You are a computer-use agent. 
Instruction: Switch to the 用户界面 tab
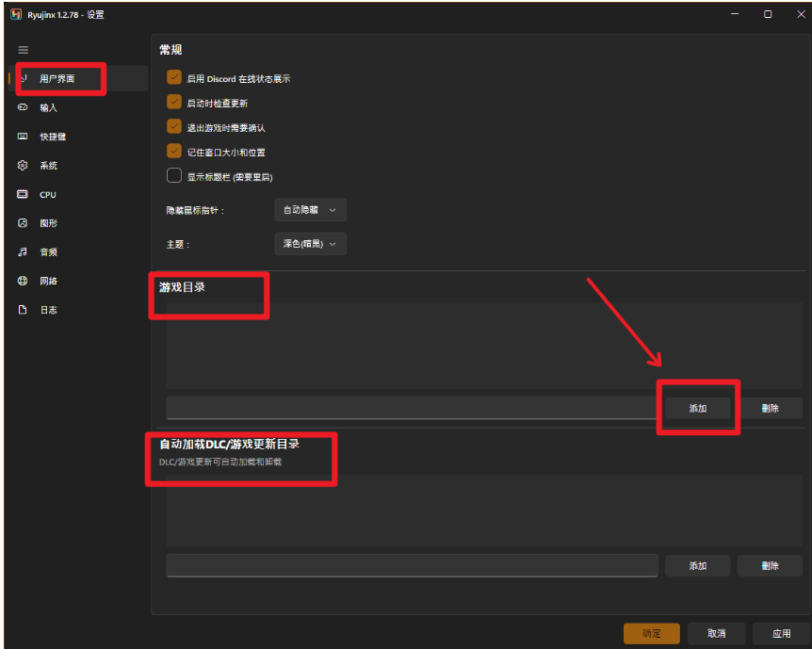(57, 79)
